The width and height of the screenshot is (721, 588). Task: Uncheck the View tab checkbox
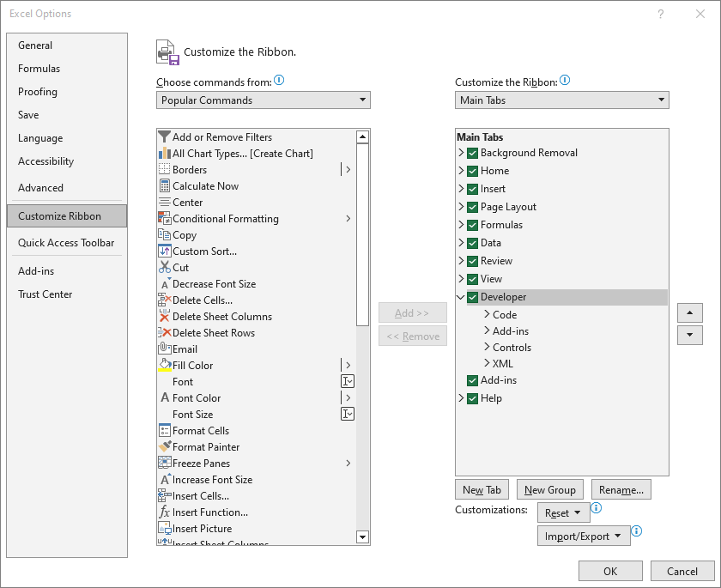(472, 279)
